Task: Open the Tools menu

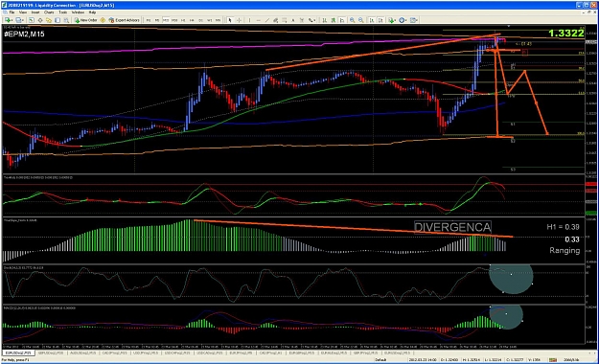Action: [62, 12]
